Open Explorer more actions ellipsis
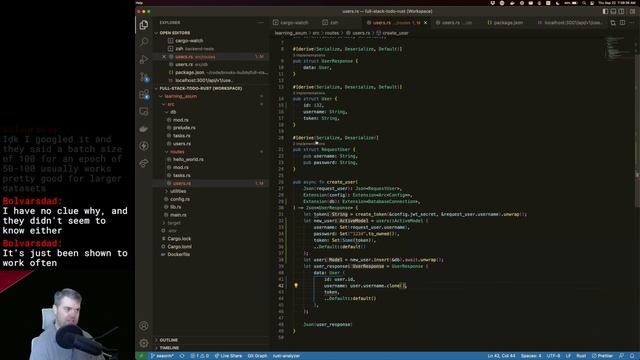The width and height of the screenshot is (640, 360). tap(261, 23)
